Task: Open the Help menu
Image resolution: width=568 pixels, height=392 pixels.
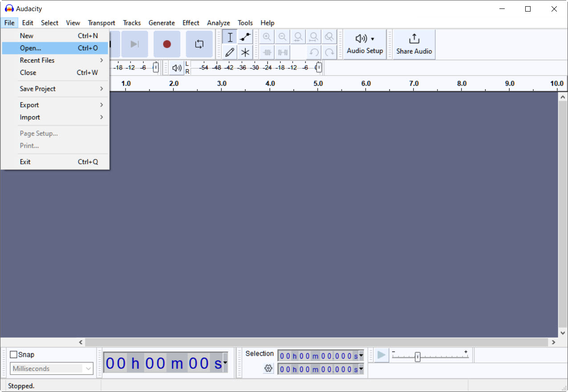Action: [267, 23]
